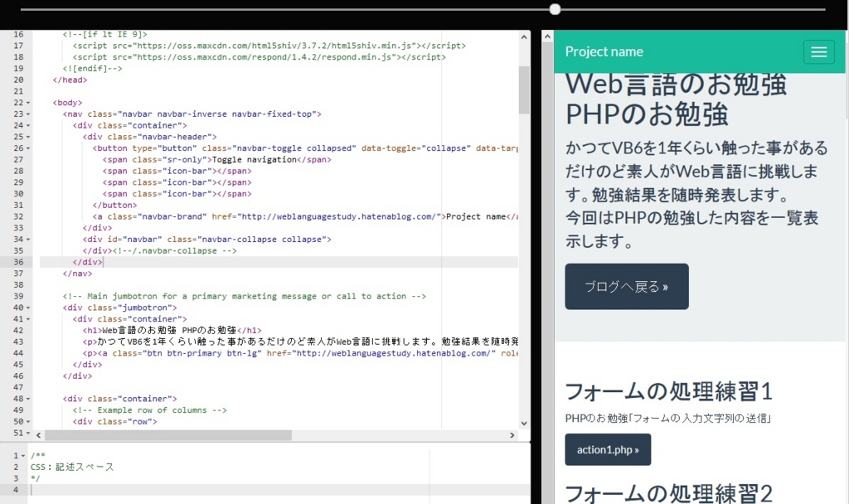Click line number 36 in the gutter

(x=19, y=262)
